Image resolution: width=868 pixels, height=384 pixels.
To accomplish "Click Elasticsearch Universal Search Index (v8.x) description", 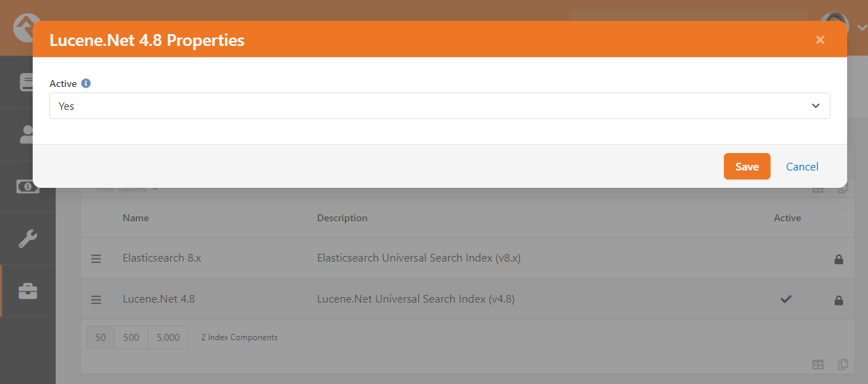I will (x=419, y=257).
